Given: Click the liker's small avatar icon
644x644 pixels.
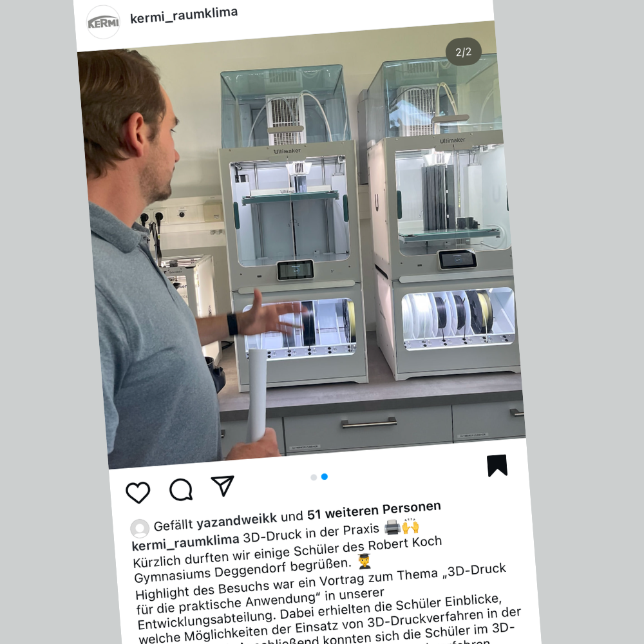Looking at the screenshot, I should (140, 529).
